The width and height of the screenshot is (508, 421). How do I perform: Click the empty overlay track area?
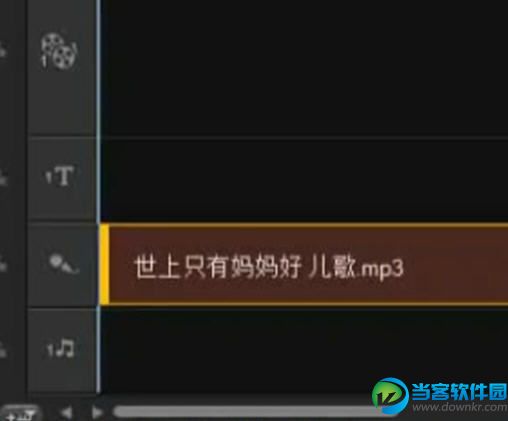tap(304, 68)
